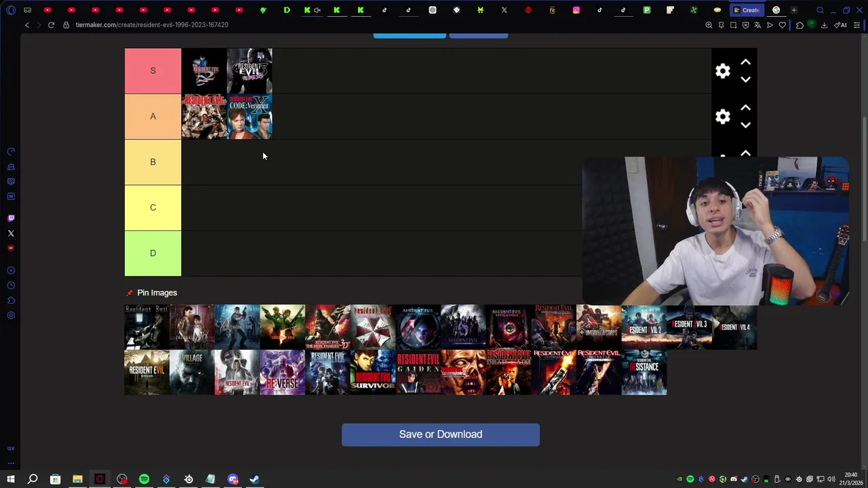Click the orange A tier label
The width and height of the screenshot is (868, 488).
(x=153, y=117)
